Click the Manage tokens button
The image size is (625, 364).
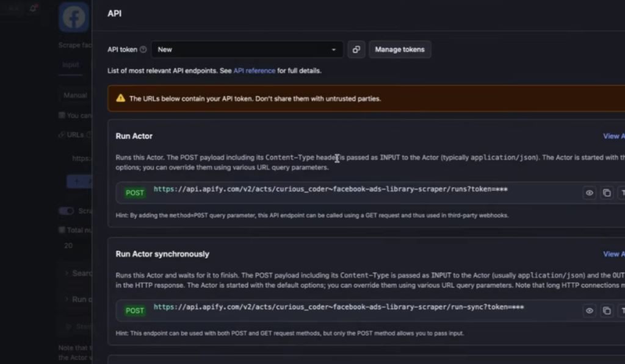[x=400, y=49]
